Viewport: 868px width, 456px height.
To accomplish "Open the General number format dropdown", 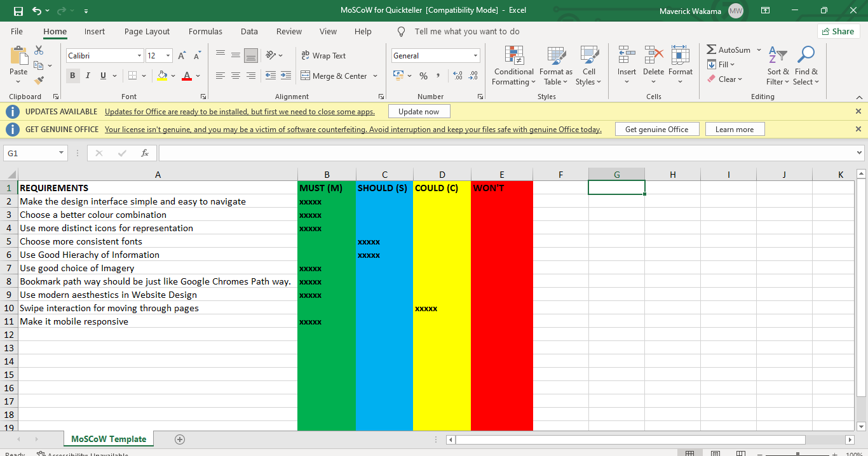I will 475,56.
